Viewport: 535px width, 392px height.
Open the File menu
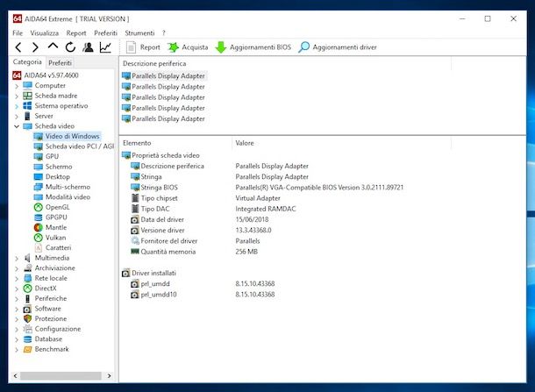[18, 33]
